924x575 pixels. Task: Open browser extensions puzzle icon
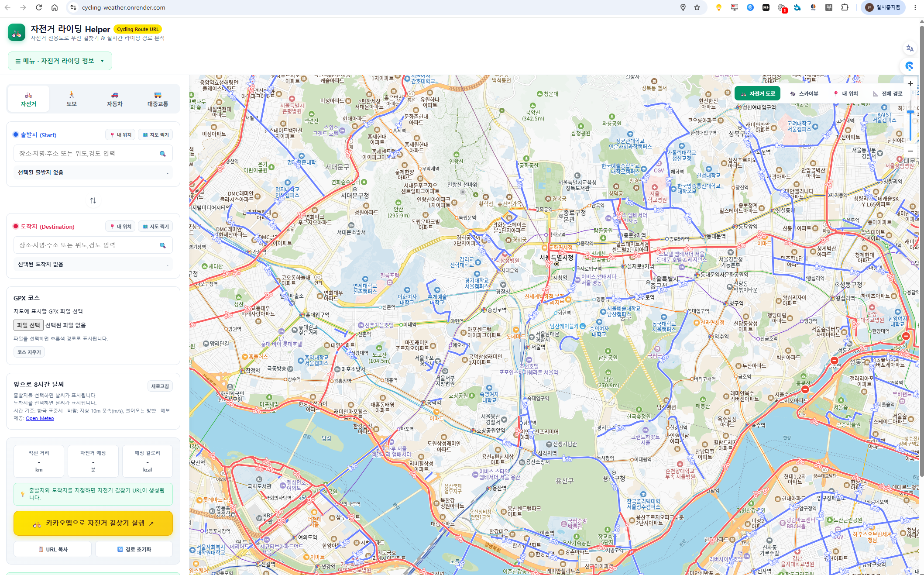click(x=845, y=7)
